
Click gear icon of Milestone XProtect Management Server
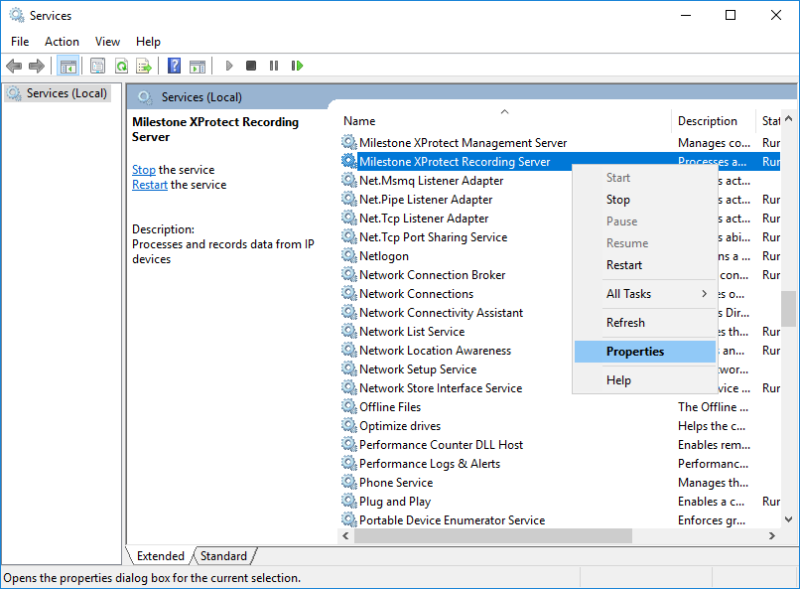point(349,142)
